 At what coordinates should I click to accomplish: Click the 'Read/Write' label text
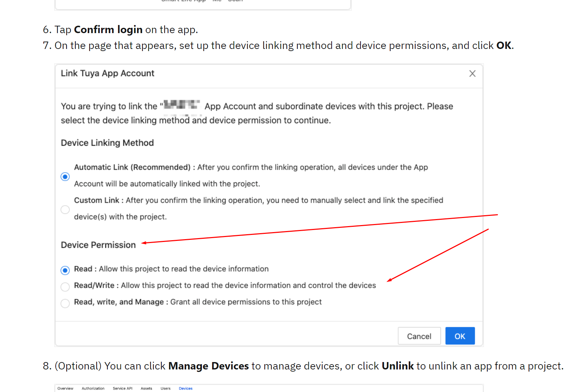94,286
